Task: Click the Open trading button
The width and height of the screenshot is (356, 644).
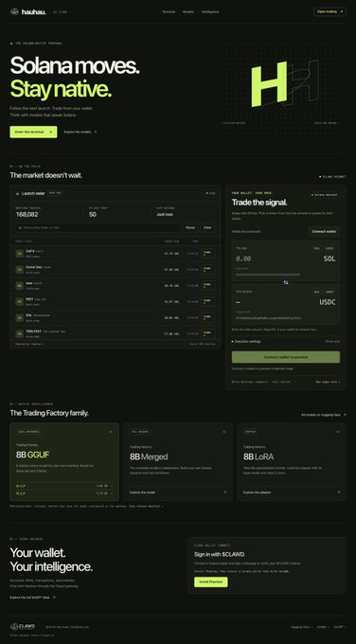Action: pos(329,11)
